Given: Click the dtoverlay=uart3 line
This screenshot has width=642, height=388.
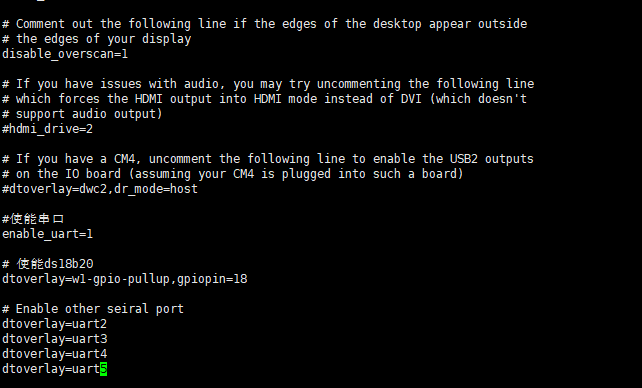Looking at the screenshot, I should pyautogui.click(x=54, y=339).
